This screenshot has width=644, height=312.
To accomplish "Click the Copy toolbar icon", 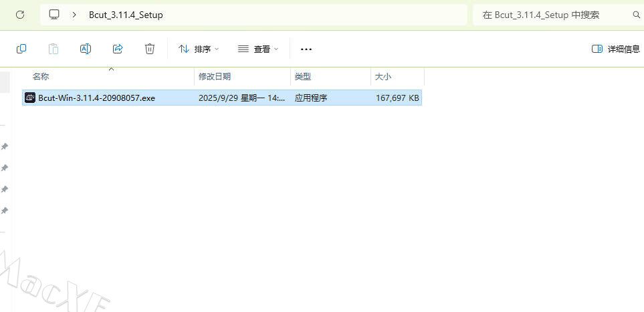I will (x=21, y=49).
